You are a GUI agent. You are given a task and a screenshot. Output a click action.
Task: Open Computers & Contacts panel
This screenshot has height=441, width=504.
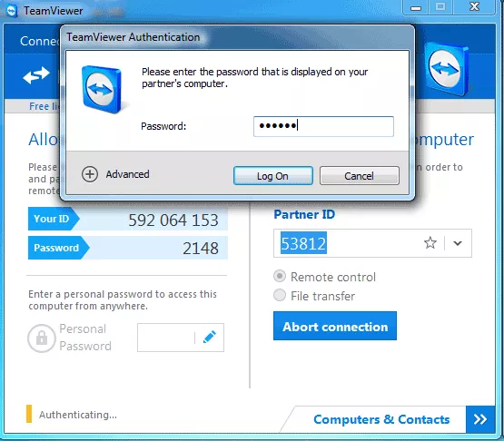[381, 419]
